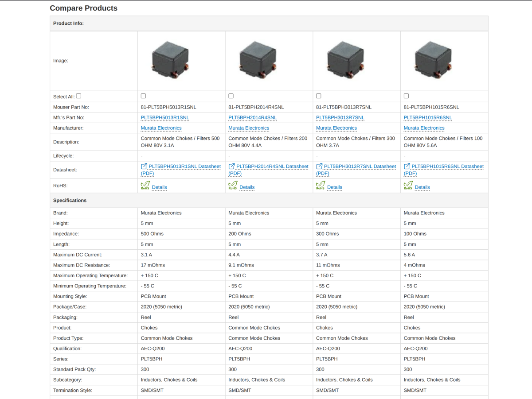Open the PLT5BPH2014R4SNL product image
Image resolution: width=532 pixels, height=399 pixels.
(257, 60)
